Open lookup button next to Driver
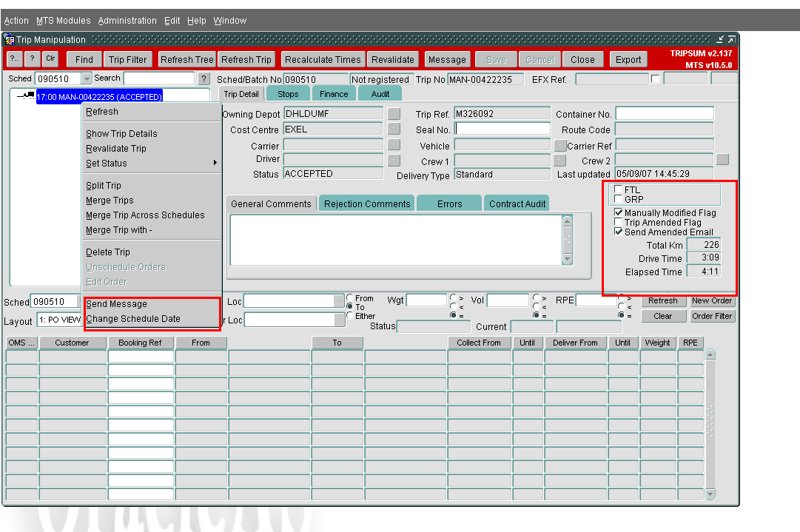The width and height of the screenshot is (800, 532). point(394,160)
